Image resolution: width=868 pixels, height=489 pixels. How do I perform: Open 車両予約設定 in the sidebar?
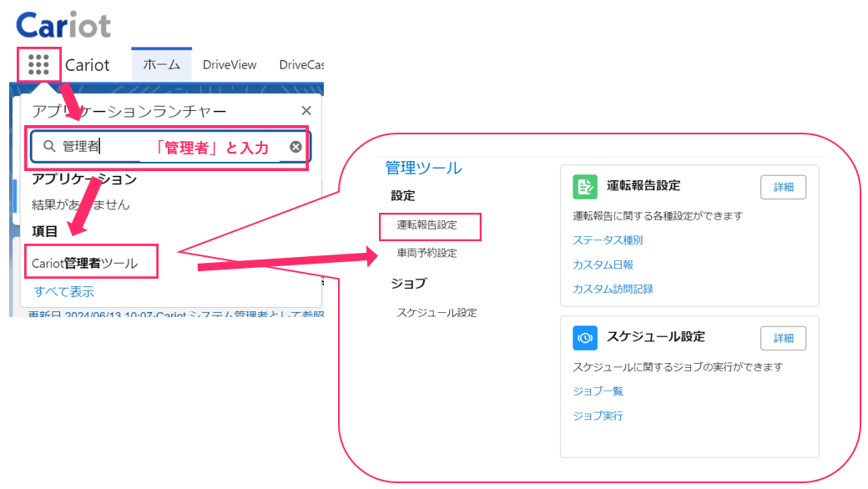tap(426, 254)
